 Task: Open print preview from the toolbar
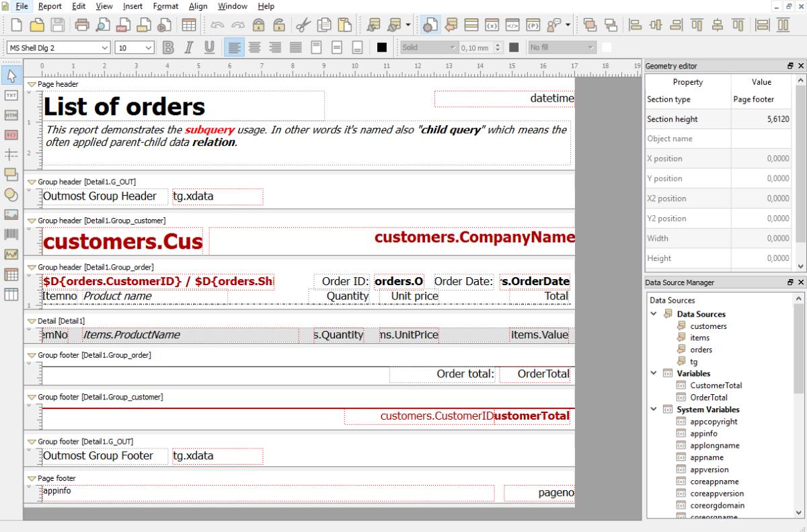tap(103, 26)
